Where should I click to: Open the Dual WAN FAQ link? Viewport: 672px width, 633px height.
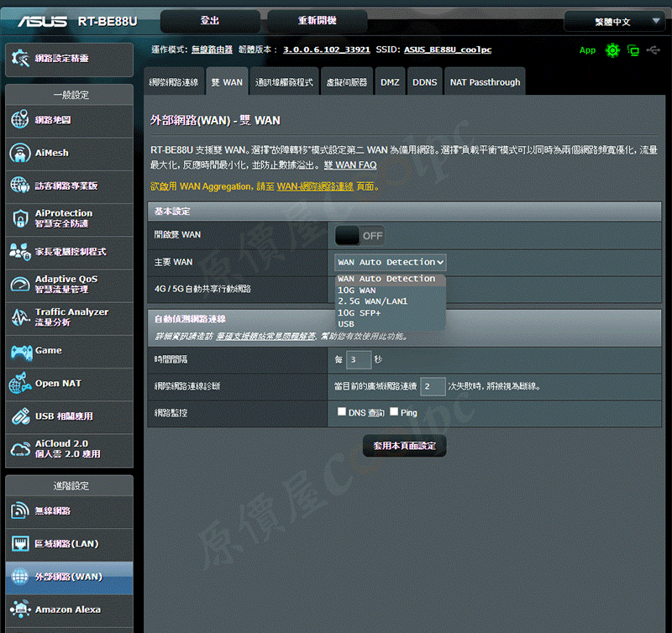click(x=350, y=165)
